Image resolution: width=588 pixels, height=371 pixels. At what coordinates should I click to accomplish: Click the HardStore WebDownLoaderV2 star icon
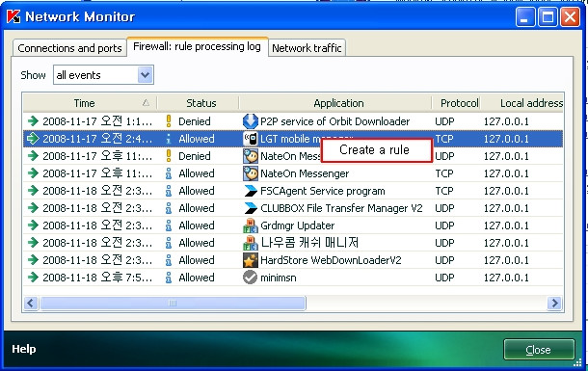pos(250,260)
